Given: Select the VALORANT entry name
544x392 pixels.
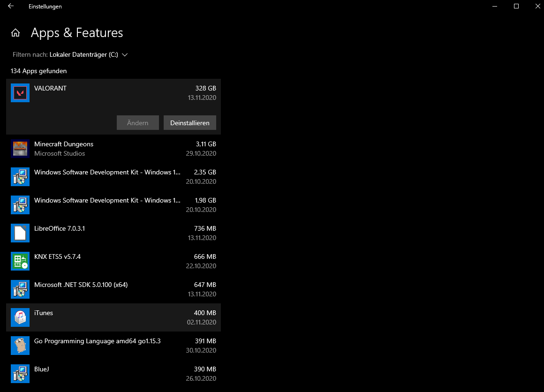Looking at the screenshot, I should 50,88.
